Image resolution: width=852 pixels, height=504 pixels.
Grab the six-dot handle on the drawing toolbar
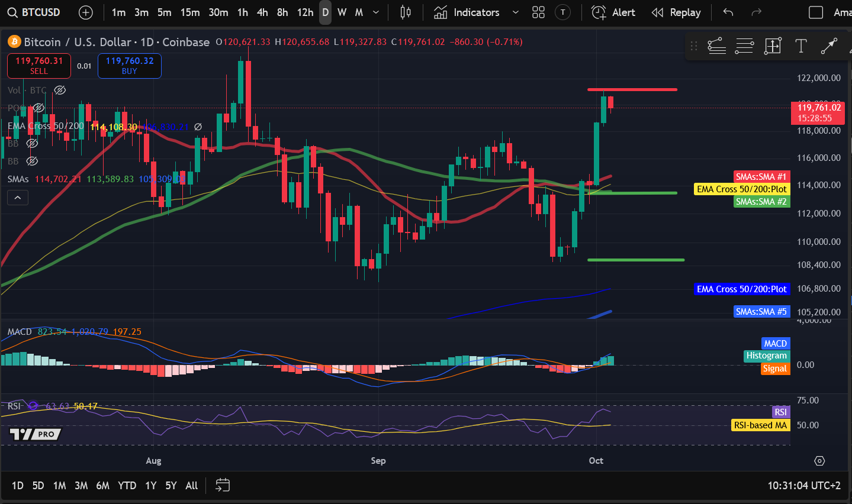(x=694, y=46)
